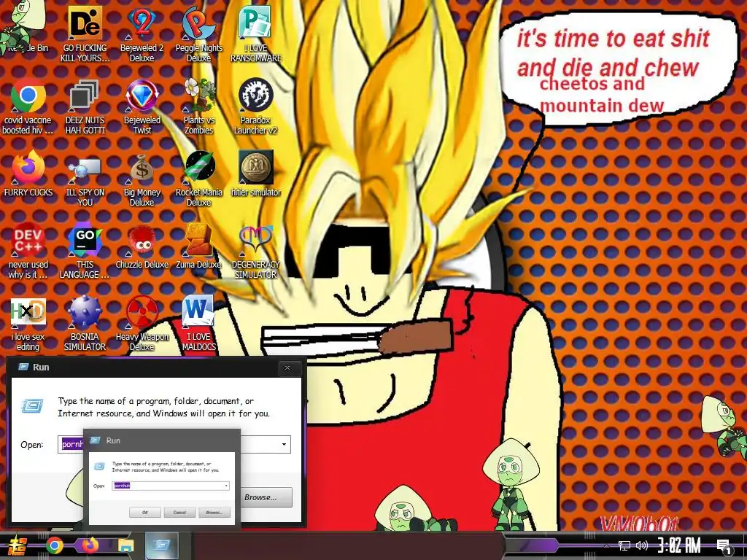Launch the Dreamweaver 'De' desktop shortcut
This screenshot has width=747, height=560.
85,34
